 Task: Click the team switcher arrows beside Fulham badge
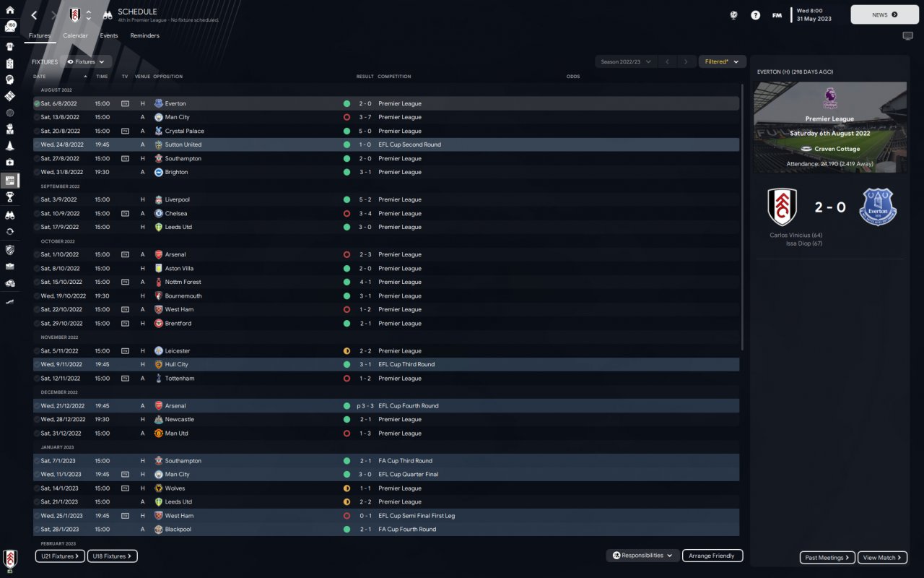(89, 15)
